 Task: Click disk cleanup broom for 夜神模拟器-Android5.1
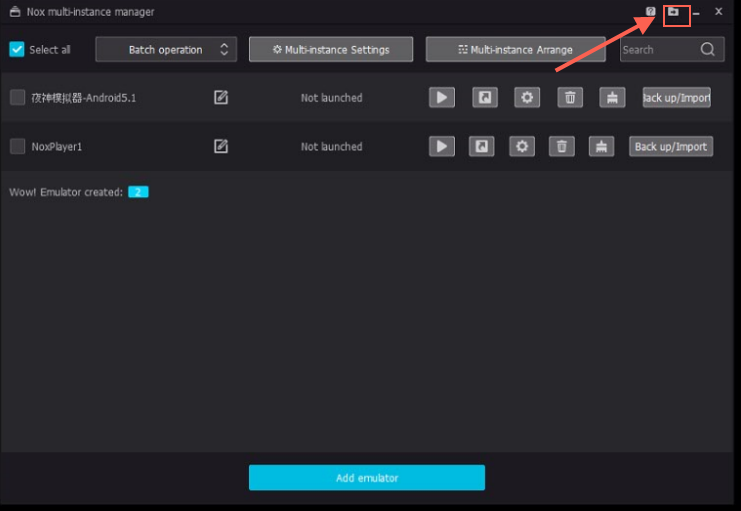[612, 97]
